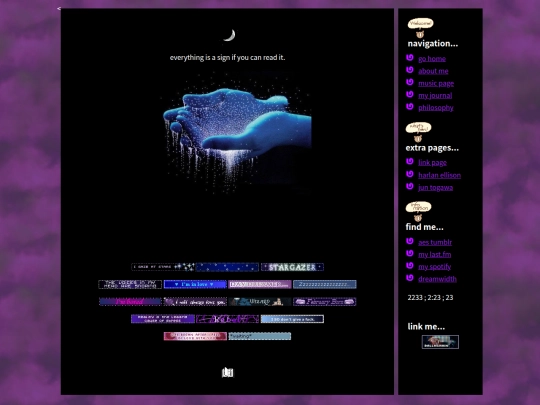
Task: Click the "voices in my head" blinkie
Action: (x=130, y=284)
